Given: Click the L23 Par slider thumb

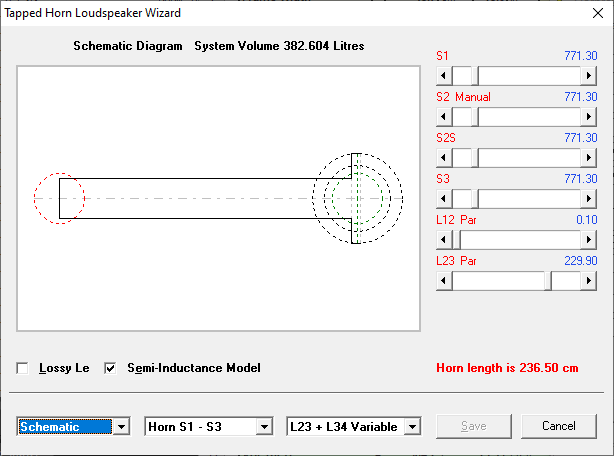Looking at the screenshot, I should point(548,281).
